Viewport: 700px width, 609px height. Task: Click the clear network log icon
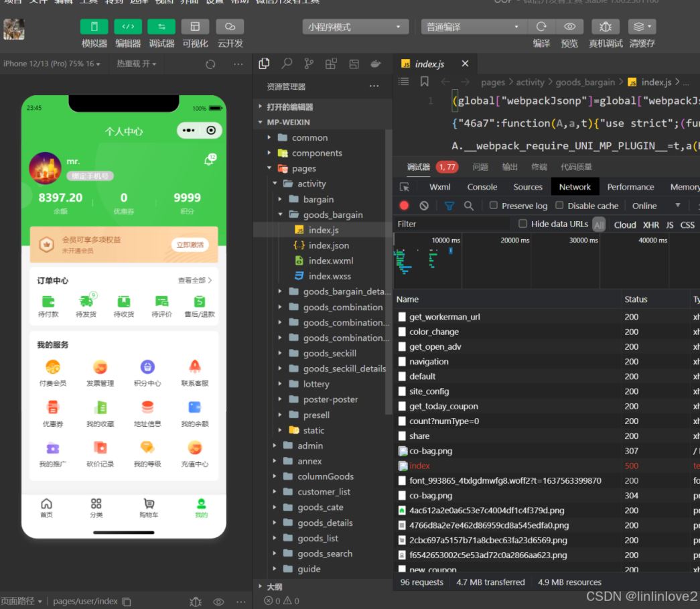coord(424,206)
